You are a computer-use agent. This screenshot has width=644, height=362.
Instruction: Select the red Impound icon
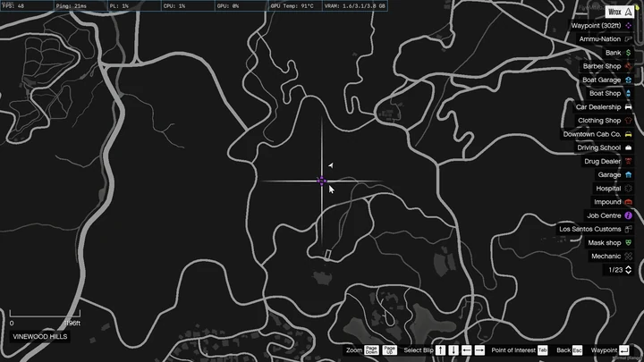(x=629, y=202)
